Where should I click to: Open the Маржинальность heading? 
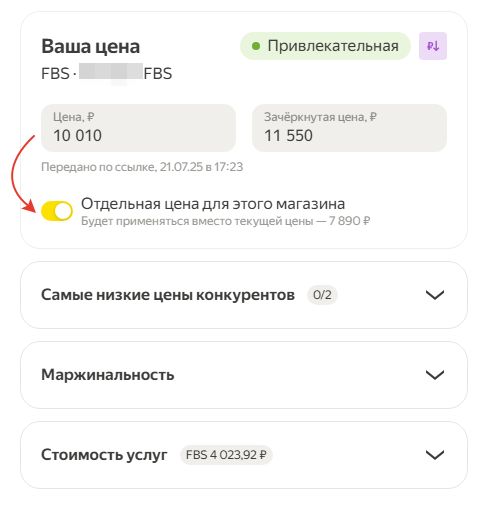[107, 375]
